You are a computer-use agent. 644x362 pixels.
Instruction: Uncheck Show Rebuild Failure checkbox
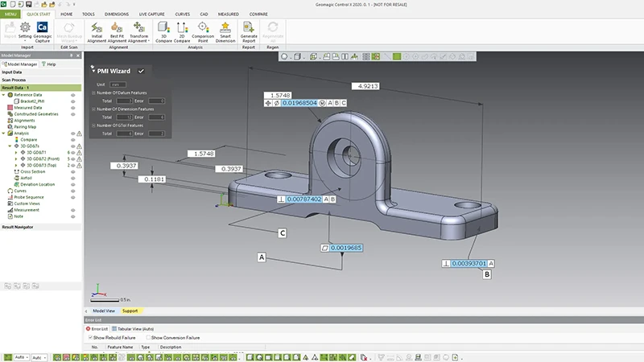click(x=89, y=337)
